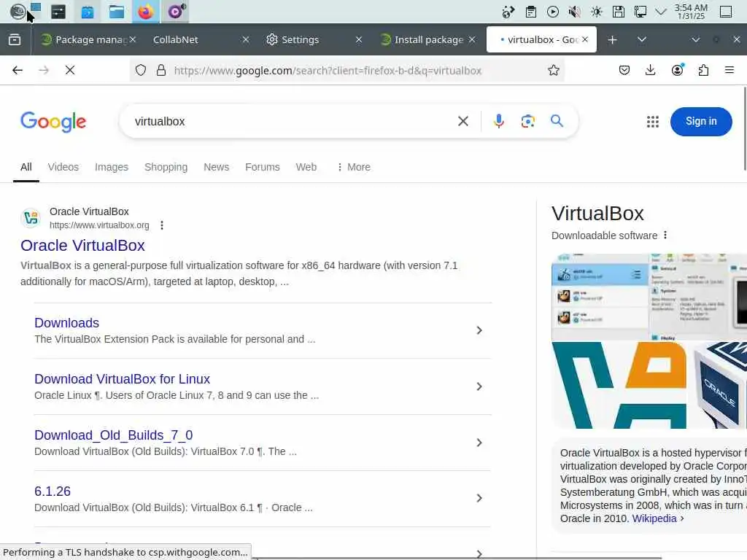Open the Oracle VirtualBox result title
This screenshot has width=747, height=560.
pyautogui.click(x=82, y=246)
